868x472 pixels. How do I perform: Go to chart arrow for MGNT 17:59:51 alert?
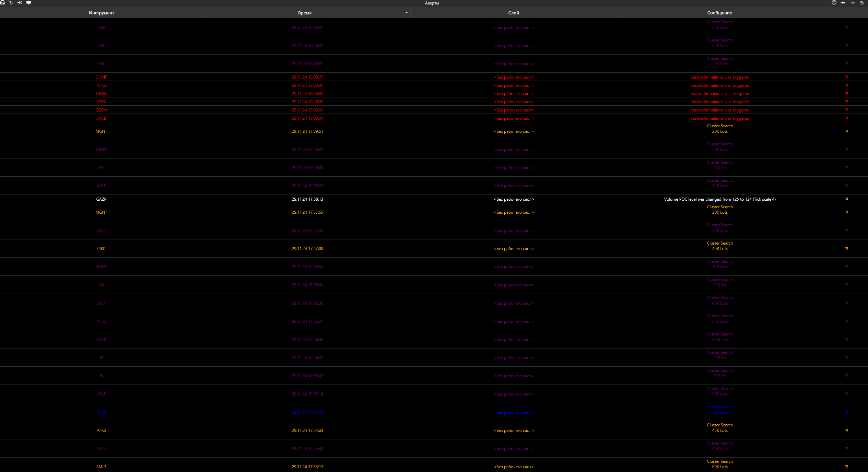(x=846, y=131)
